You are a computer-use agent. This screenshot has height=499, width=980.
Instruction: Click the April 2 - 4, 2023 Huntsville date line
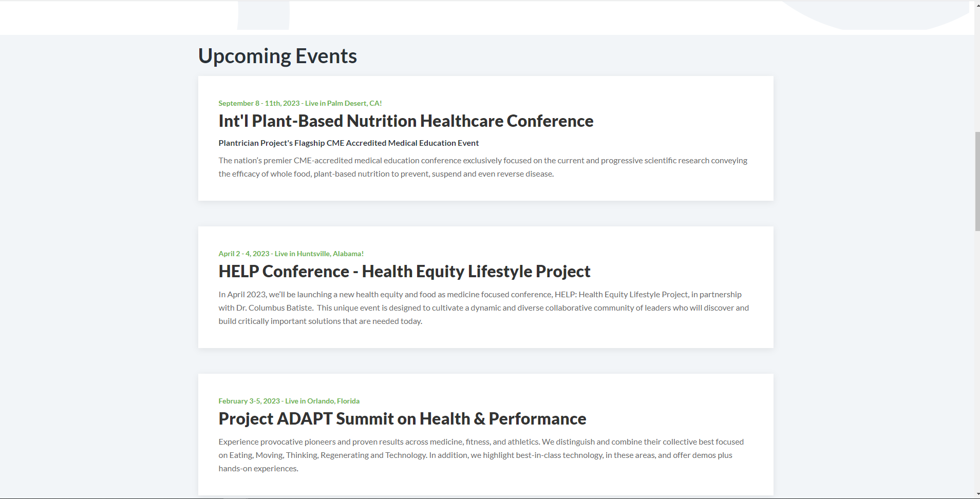(244, 254)
